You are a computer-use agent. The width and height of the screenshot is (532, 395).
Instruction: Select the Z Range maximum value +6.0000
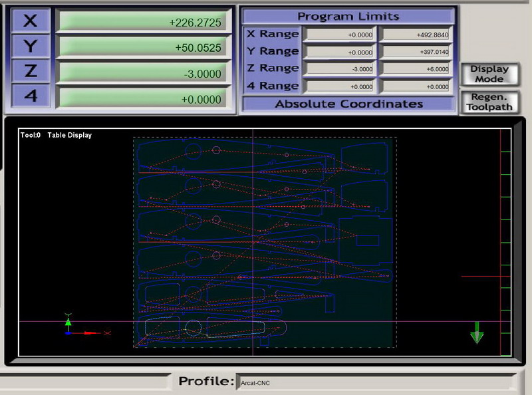(x=416, y=68)
